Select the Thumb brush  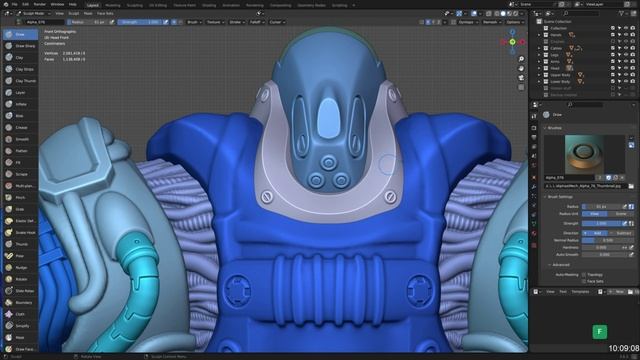tap(20, 244)
